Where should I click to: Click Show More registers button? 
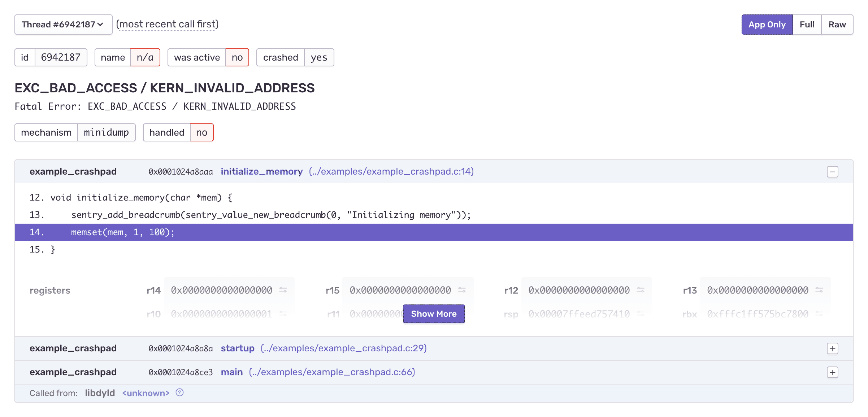coord(434,314)
